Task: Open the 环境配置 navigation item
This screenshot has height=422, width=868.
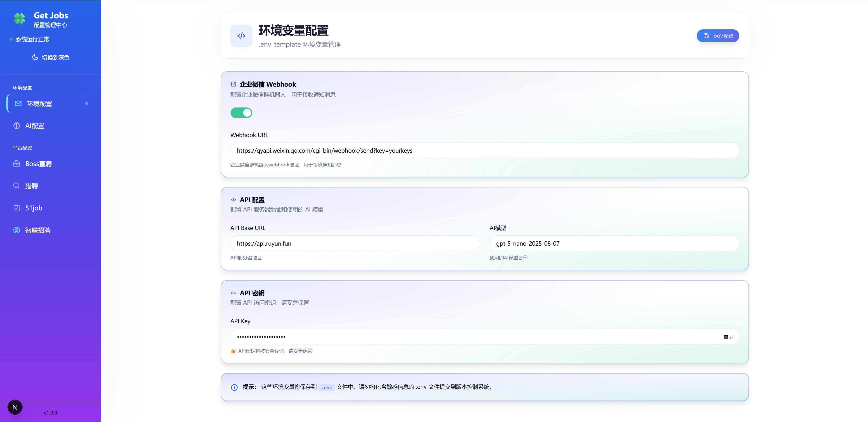Action: pyautogui.click(x=39, y=104)
